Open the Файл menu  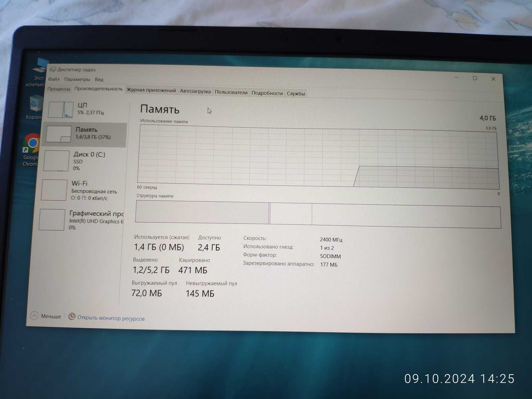[x=54, y=79]
